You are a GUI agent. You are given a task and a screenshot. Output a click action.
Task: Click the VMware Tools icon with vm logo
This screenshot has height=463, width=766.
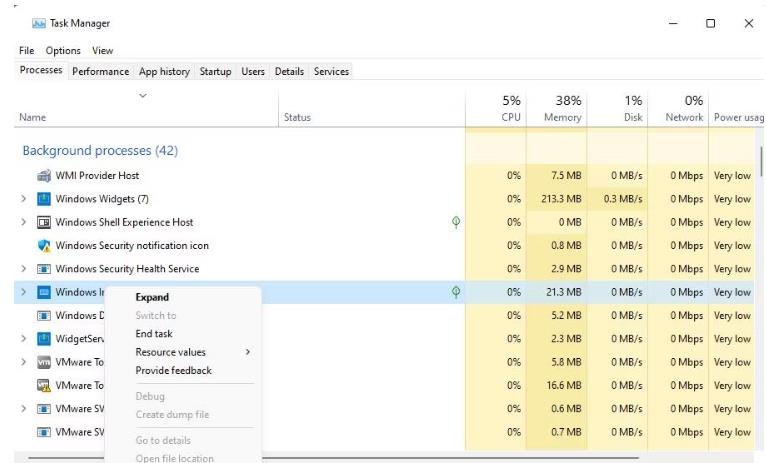point(44,362)
